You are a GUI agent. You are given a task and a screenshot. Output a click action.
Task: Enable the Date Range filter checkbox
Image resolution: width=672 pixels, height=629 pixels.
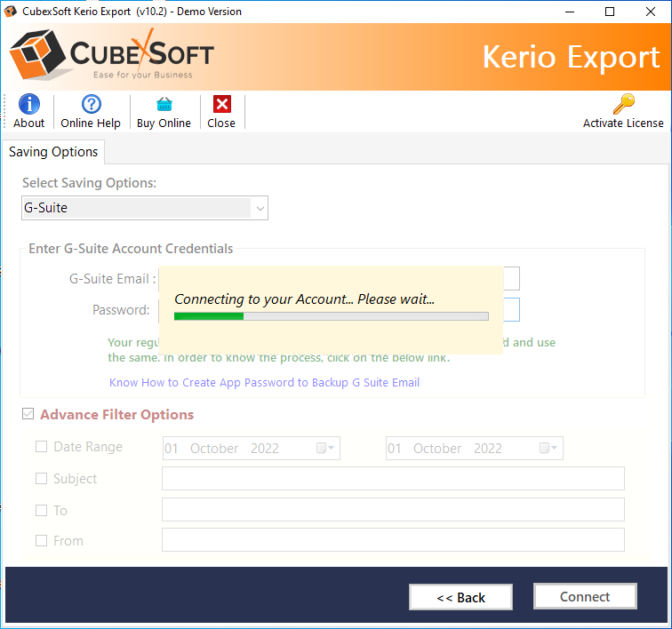pyautogui.click(x=41, y=447)
